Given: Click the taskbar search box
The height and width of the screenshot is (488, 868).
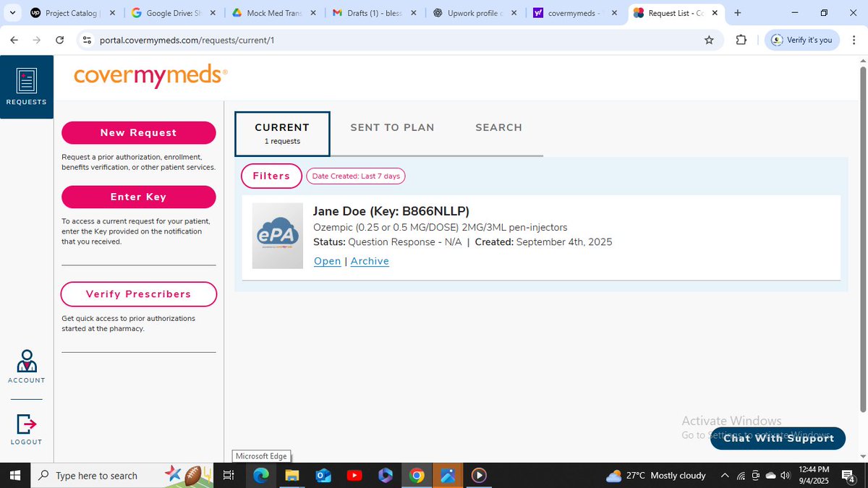Looking at the screenshot, I should tap(123, 475).
